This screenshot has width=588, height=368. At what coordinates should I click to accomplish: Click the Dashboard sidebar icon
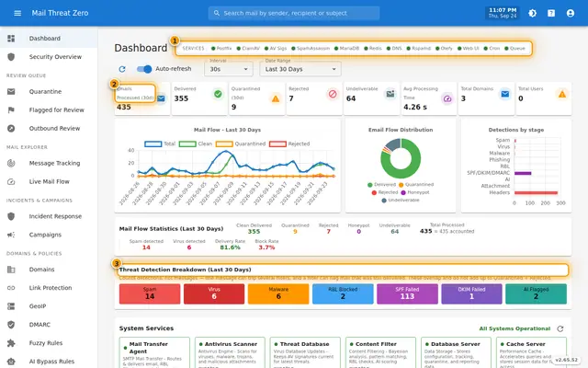point(11,39)
